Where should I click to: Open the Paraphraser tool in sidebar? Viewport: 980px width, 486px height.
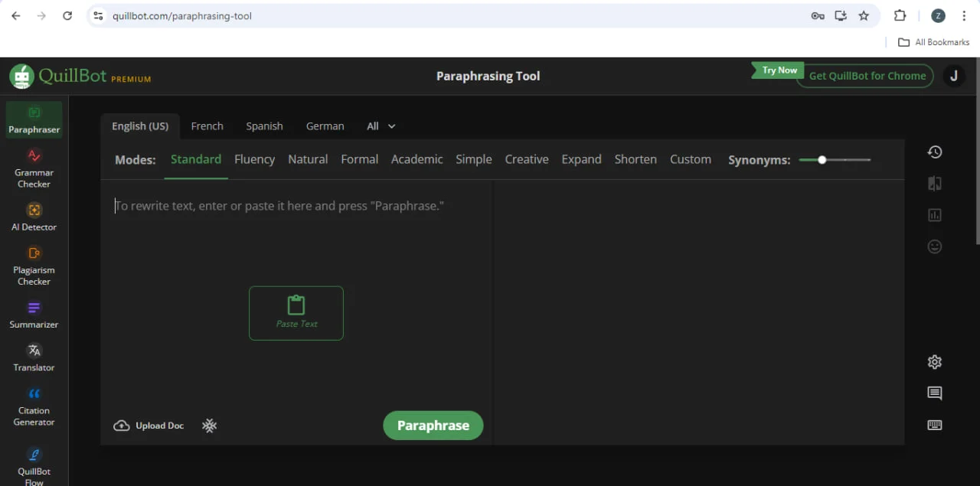(x=34, y=121)
